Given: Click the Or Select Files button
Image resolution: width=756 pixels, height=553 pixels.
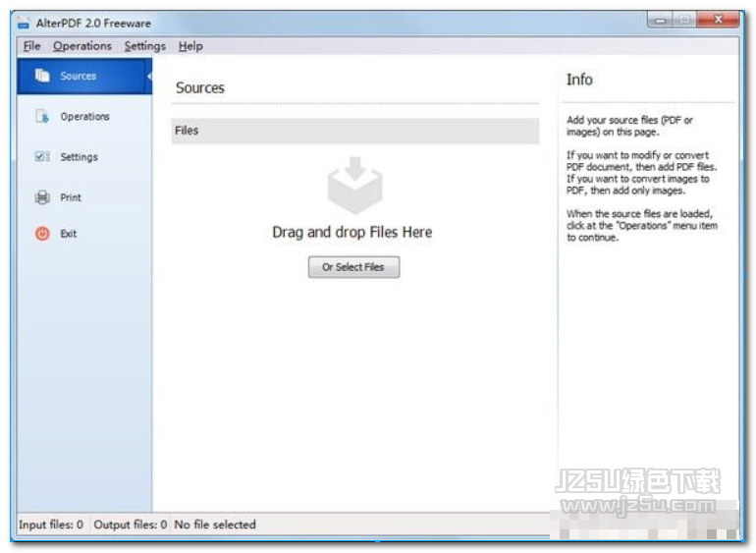Looking at the screenshot, I should pos(353,267).
